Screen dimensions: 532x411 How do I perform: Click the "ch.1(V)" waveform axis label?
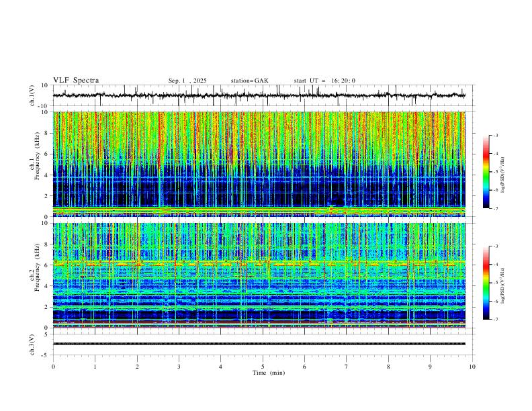pos(32,95)
